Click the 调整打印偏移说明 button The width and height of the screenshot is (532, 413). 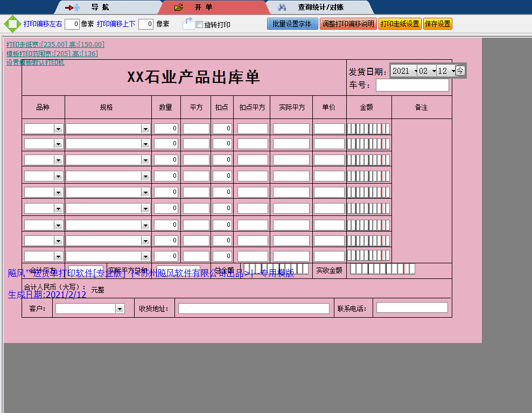coord(348,24)
